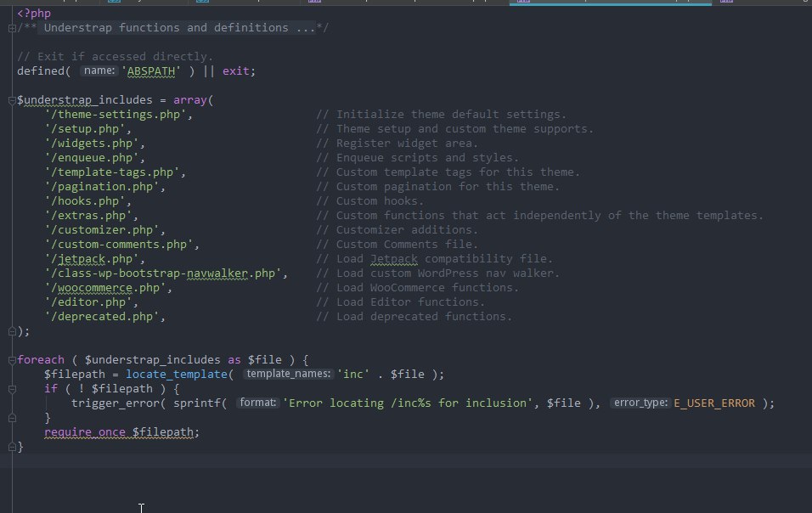Click the '/enqueue.php' string

tap(92, 158)
